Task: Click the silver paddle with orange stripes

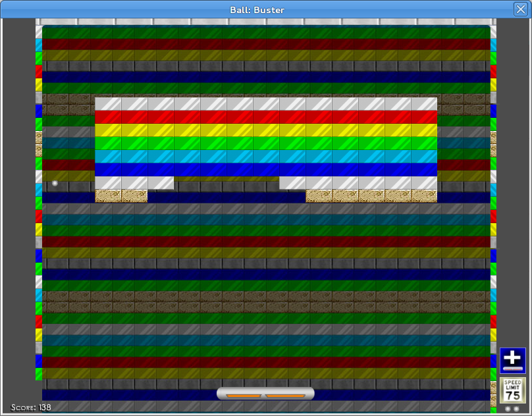Action: (265, 394)
